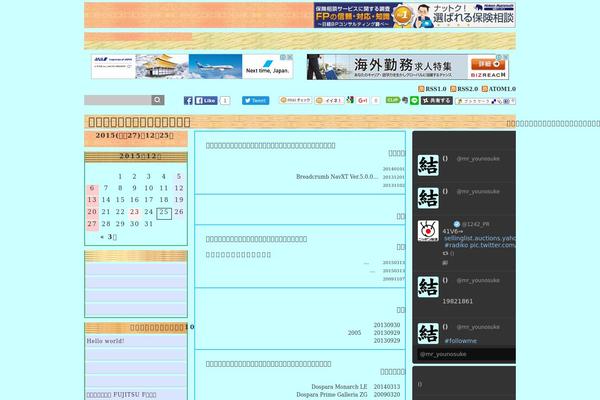Select day 1 in the calendar
Viewport: 600px width, 400px height.
120,176
